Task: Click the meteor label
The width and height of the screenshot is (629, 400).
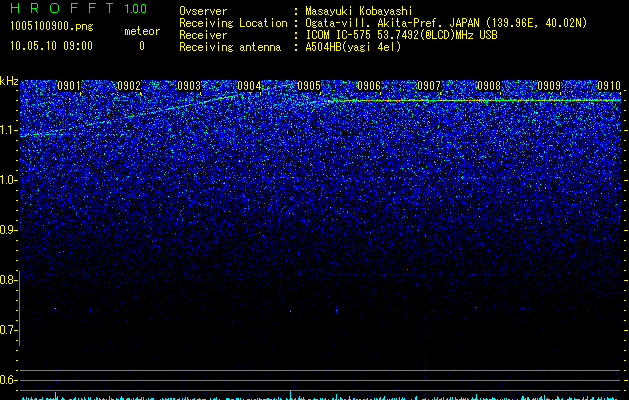Action: [142, 31]
